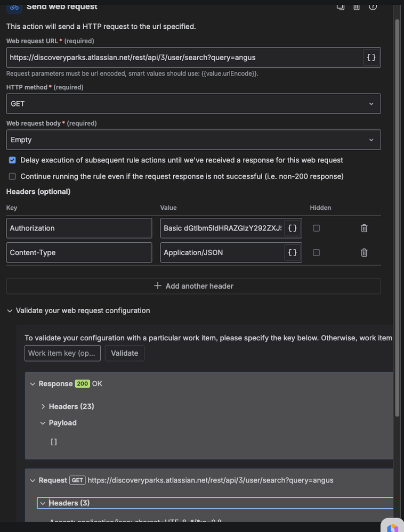
Task: Click the request URL after the GET badge
Action: (211, 480)
